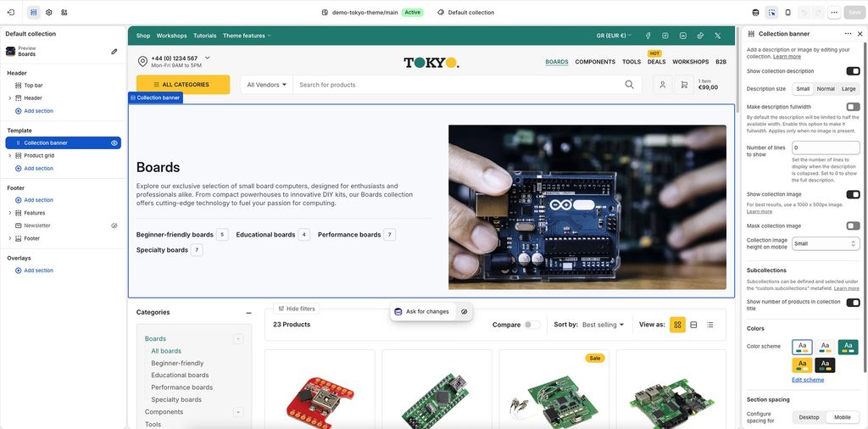
Task: Open the All Vendors dropdown
Action: point(267,85)
